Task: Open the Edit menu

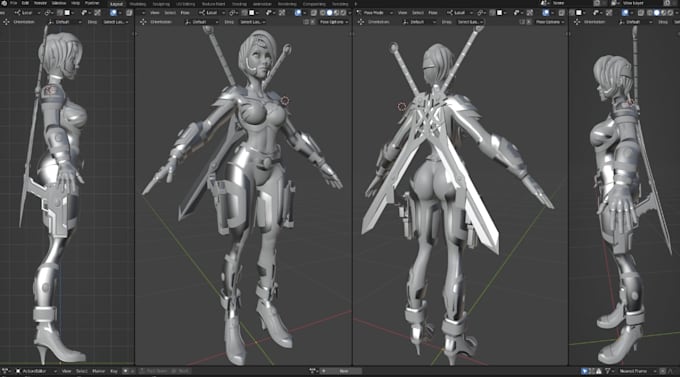Action: (25, 3)
